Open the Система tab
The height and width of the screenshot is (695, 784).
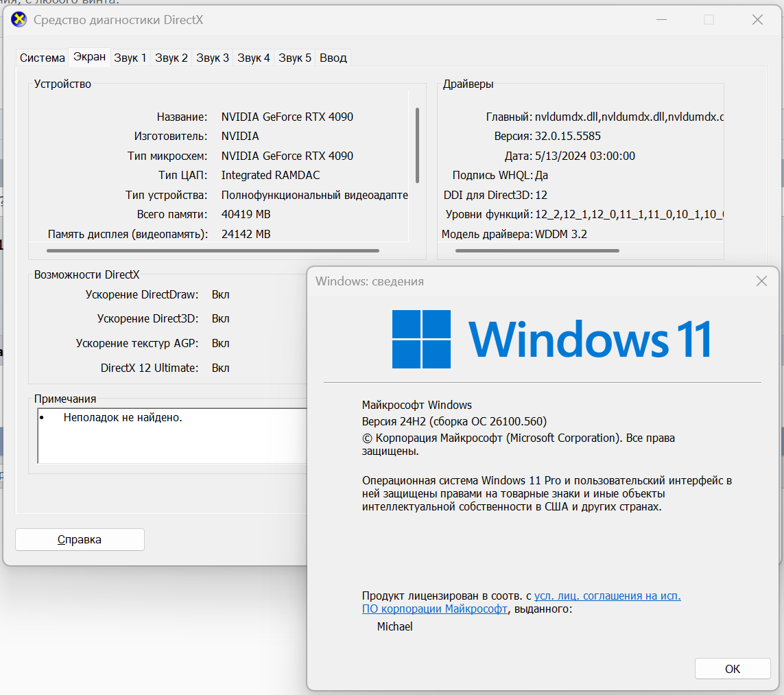point(42,58)
